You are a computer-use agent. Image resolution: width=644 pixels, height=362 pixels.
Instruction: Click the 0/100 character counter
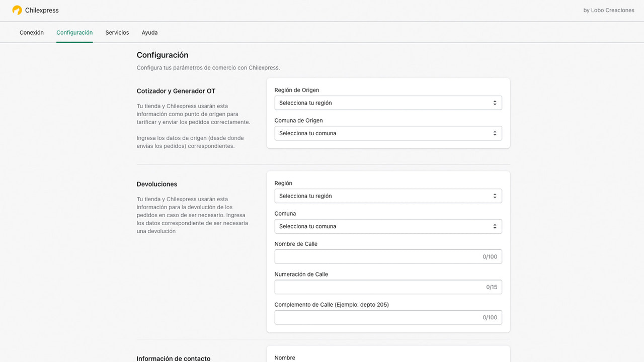coord(490,256)
